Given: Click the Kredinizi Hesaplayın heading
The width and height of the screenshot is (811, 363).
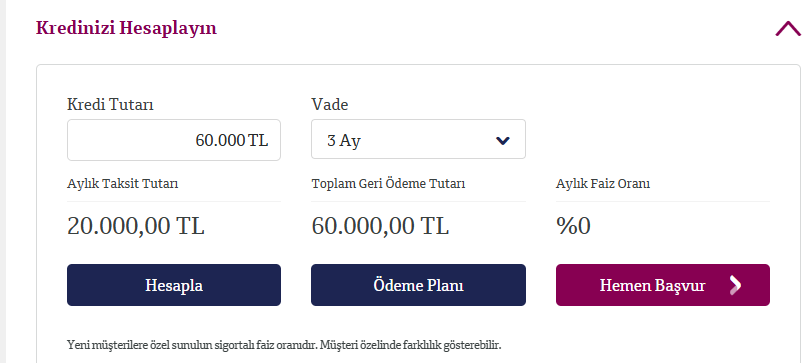Looking at the screenshot, I should coord(126,28).
